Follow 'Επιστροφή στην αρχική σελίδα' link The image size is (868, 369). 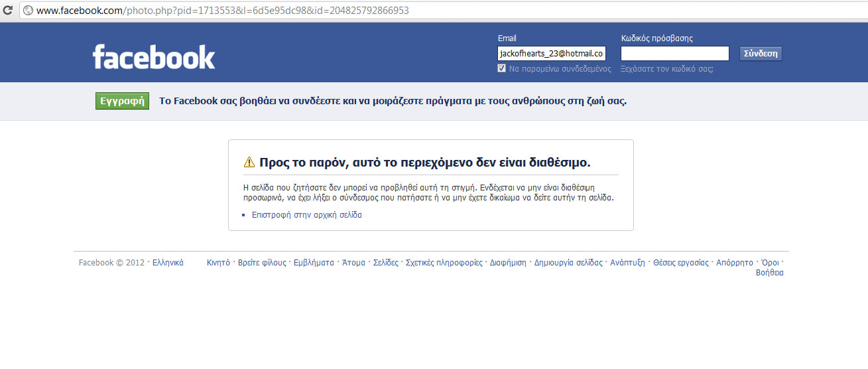coord(306,215)
